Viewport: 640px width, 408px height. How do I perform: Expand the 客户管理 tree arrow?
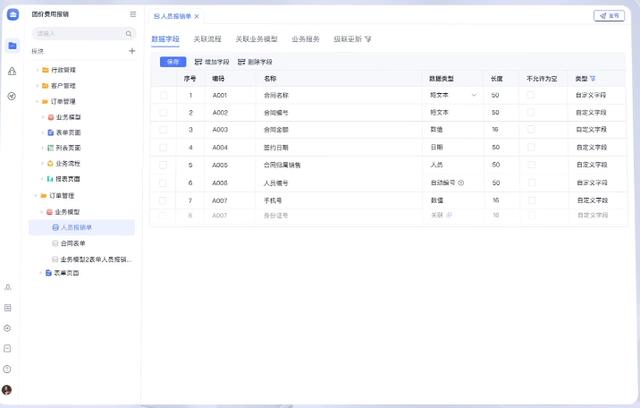point(37,86)
